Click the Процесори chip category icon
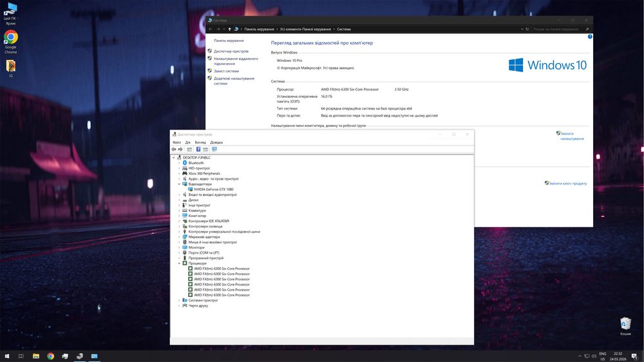 click(x=185, y=263)
